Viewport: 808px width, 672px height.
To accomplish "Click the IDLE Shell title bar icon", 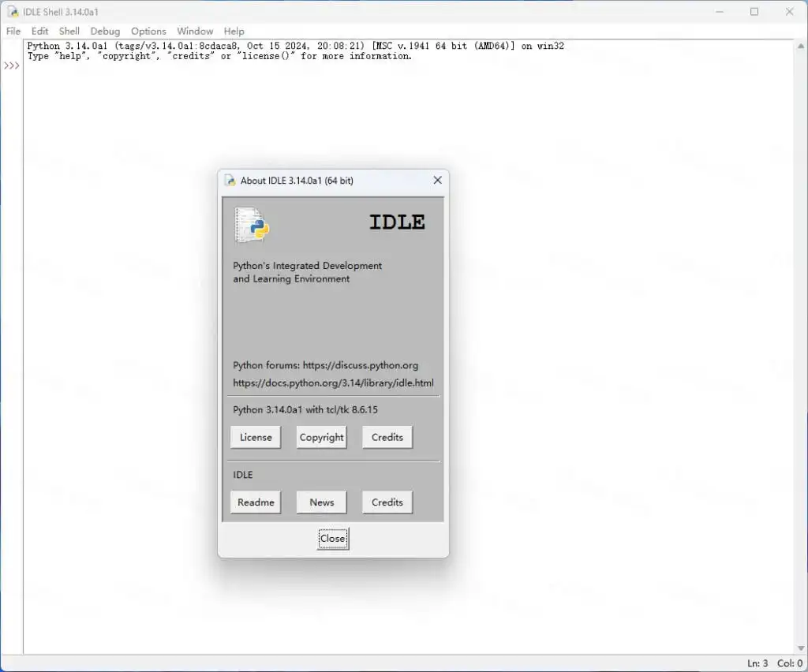I will click(13, 11).
